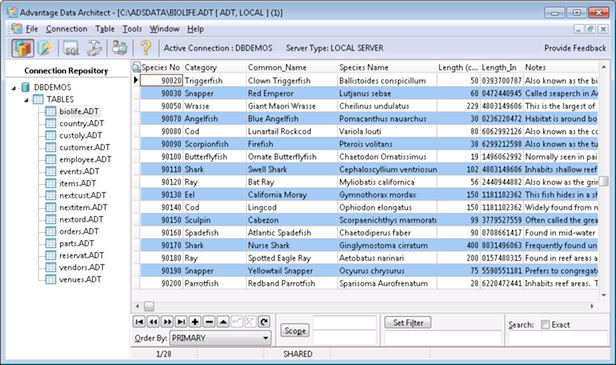Viewport: 616px width, 365px height.
Task: Select customer.ADT in the tree
Action: [x=84, y=147]
